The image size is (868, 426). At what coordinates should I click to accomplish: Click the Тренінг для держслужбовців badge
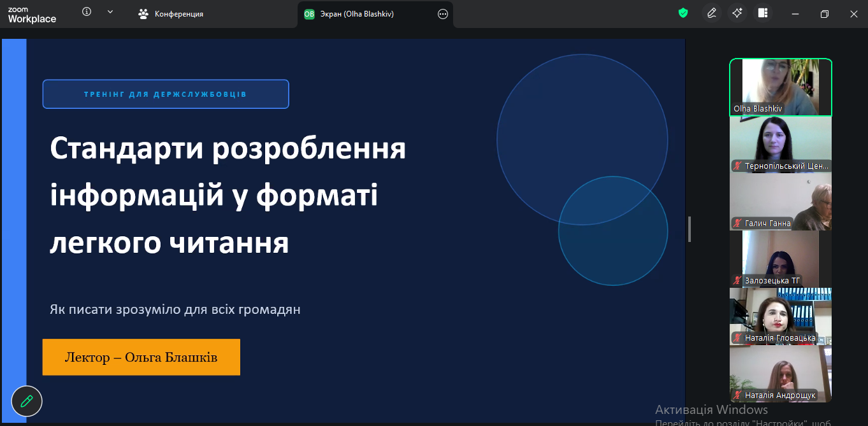[166, 94]
